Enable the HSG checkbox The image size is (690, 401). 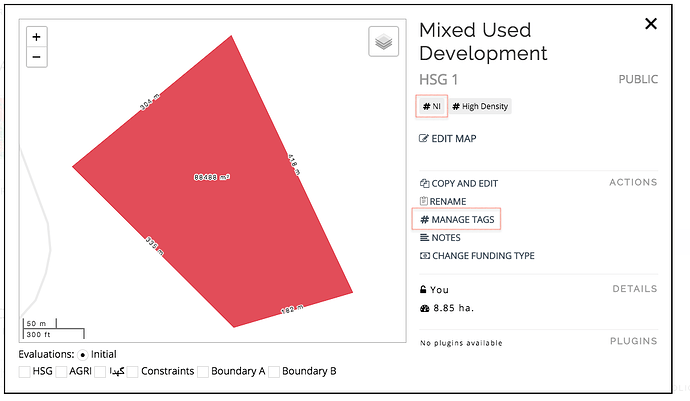[25, 372]
